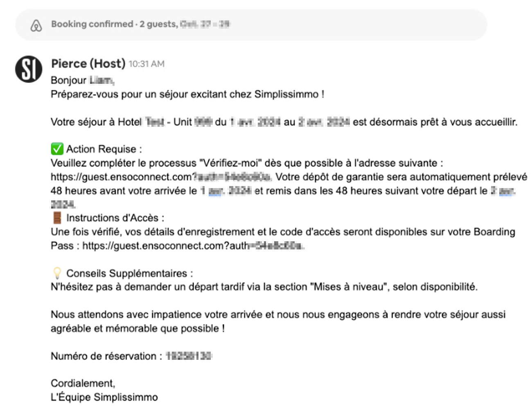Open the Booking confirmed banner
The height and width of the screenshot is (413, 532).
(x=251, y=25)
